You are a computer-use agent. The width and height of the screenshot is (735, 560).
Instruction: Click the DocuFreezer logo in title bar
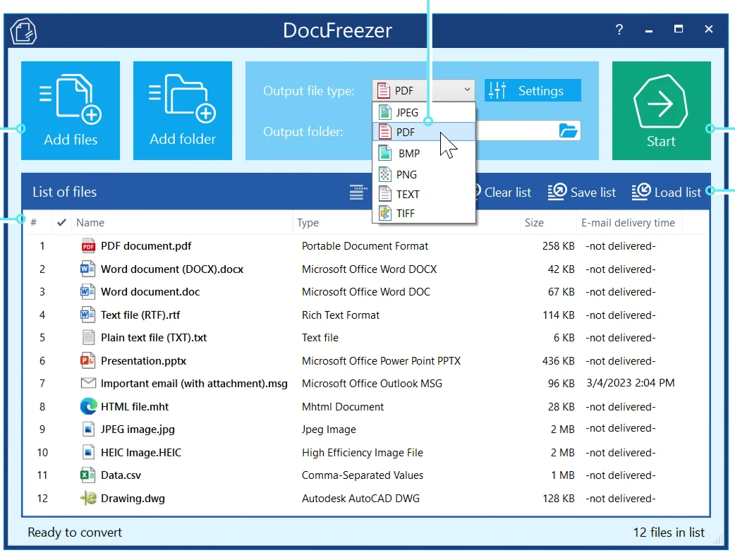click(x=23, y=31)
